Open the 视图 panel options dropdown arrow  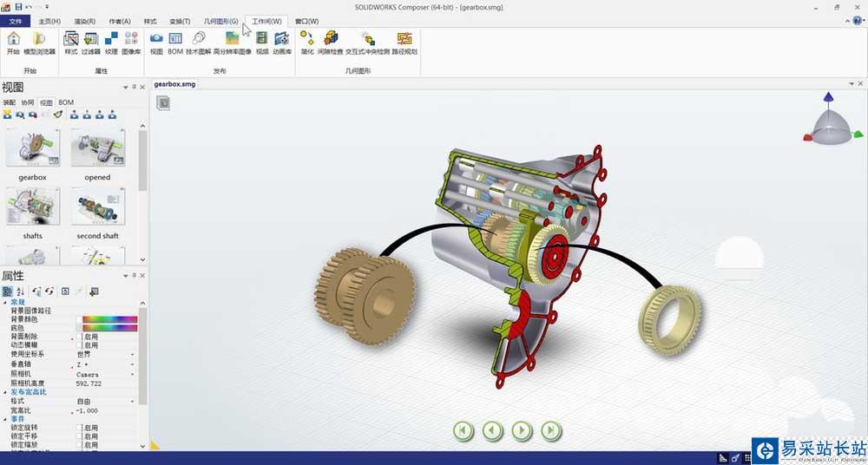click(126, 87)
